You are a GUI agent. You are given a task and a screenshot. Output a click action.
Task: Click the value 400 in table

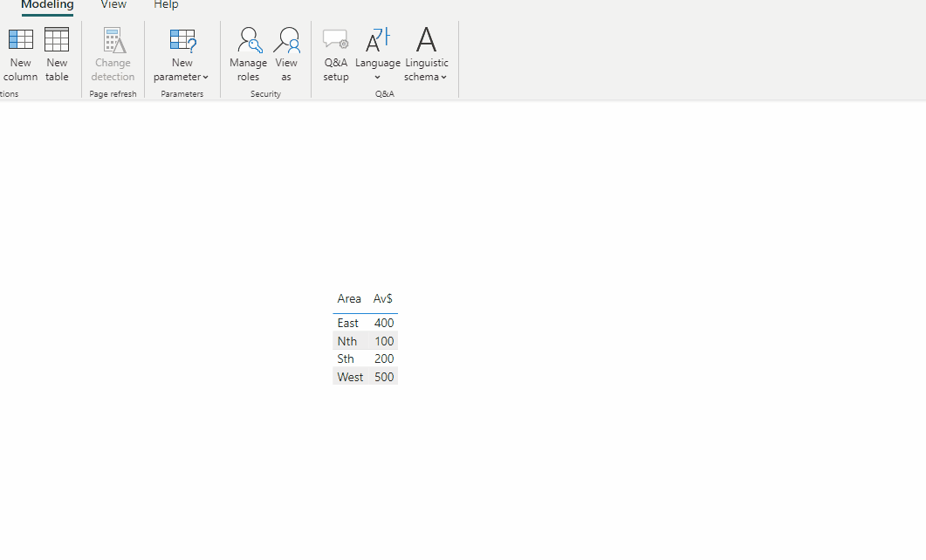[x=384, y=324]
